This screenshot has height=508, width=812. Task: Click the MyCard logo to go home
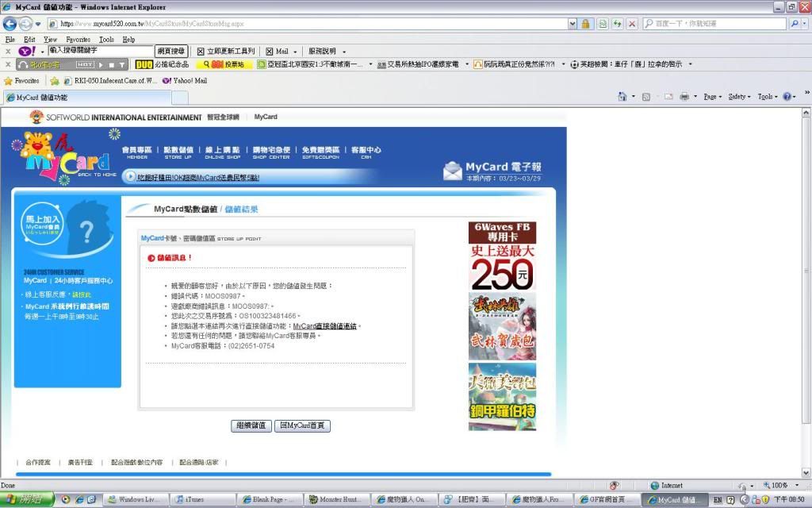(x=63, y=160)
